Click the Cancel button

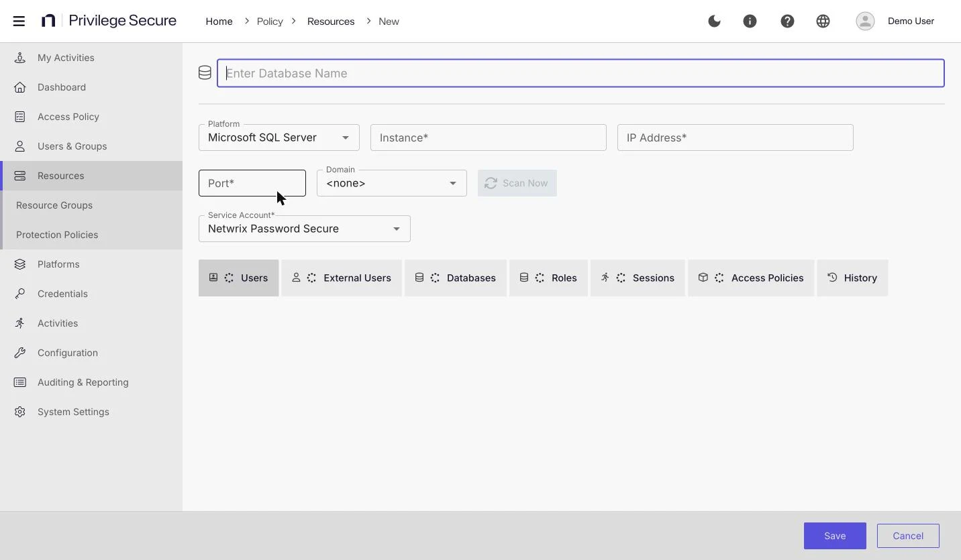click(908, 536)
